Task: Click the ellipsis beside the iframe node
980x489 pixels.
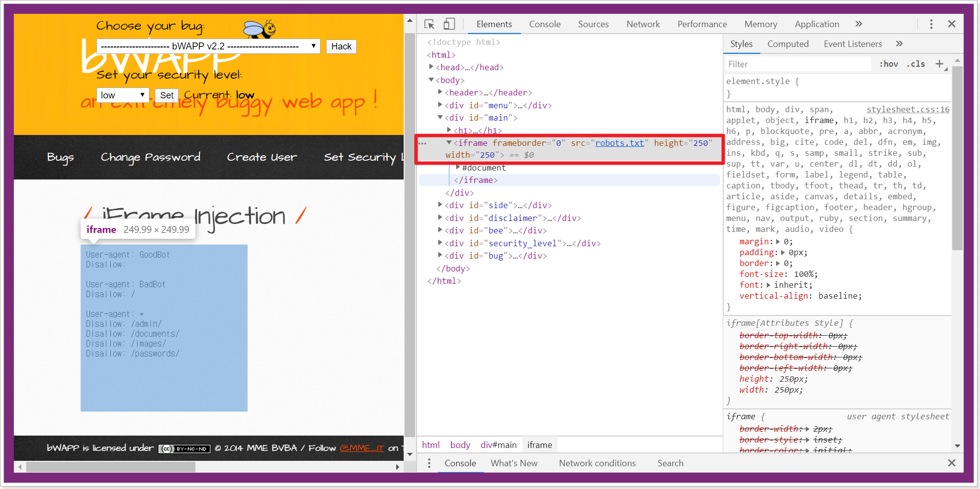Action: click(422, 143)
